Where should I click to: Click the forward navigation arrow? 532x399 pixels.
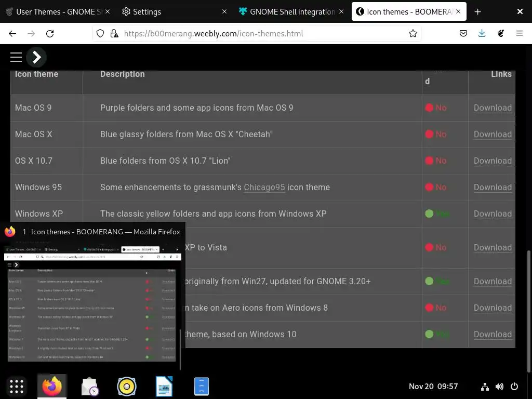coord(31,33)
